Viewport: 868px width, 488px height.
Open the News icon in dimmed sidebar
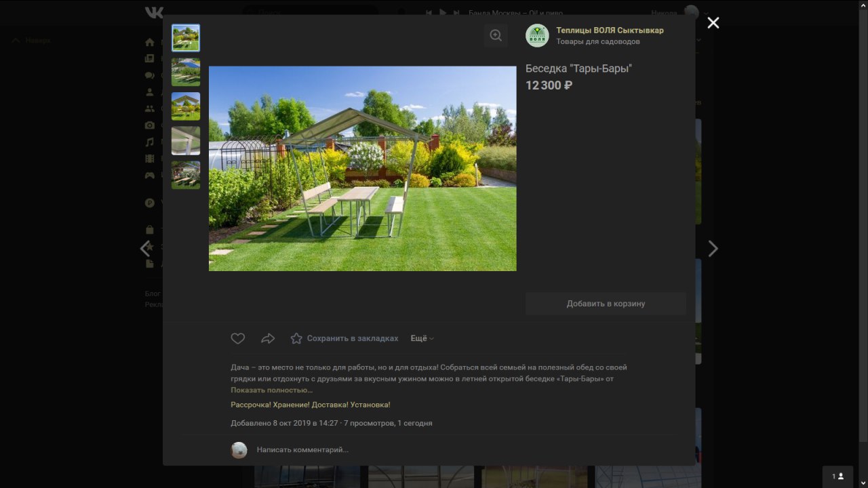coord(150,59)
